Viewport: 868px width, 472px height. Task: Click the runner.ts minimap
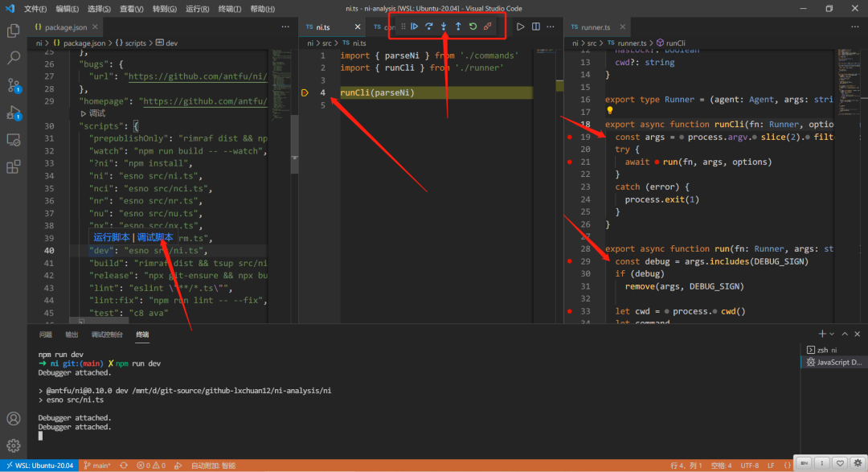pos(849,83)
